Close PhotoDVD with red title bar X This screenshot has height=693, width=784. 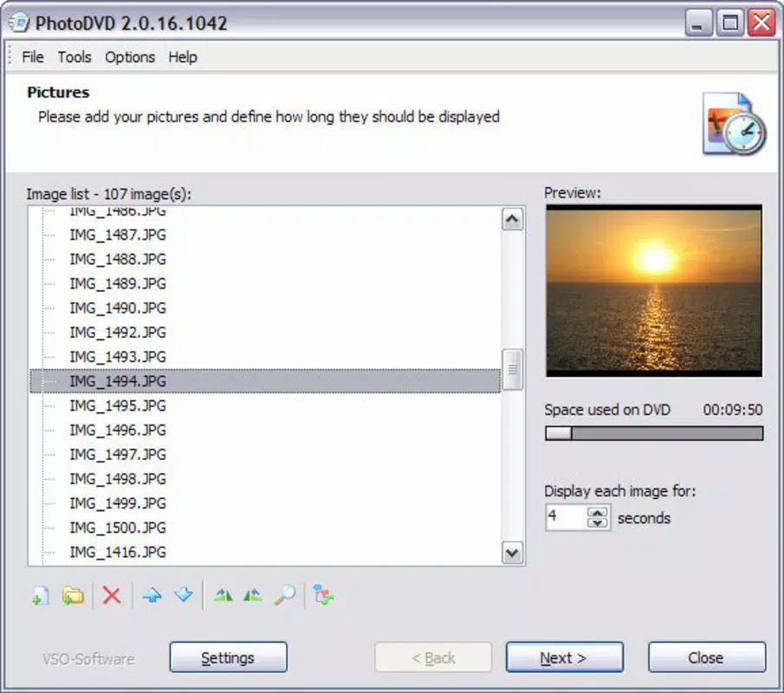tap(761, 23)
